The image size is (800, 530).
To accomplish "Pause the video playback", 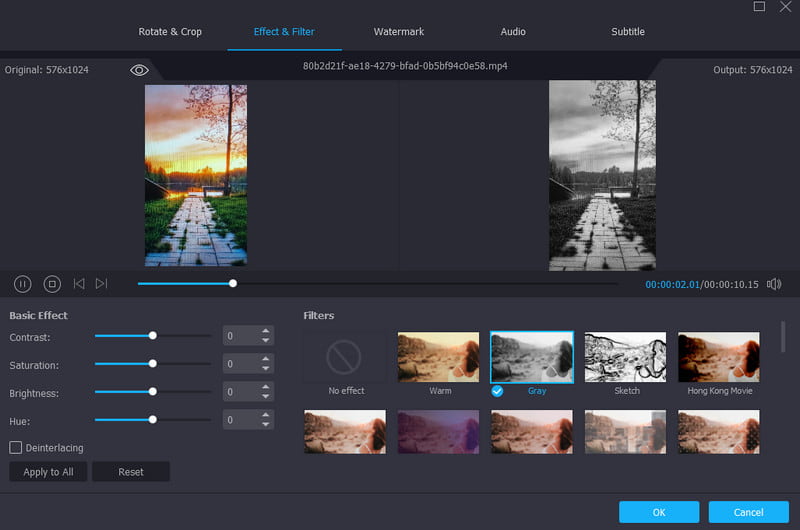I will coord(22,284).
